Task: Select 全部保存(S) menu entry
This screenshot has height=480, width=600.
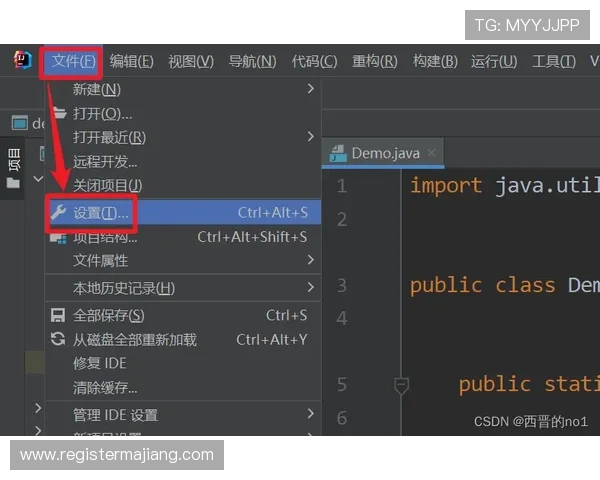Action: pos(183,315)
